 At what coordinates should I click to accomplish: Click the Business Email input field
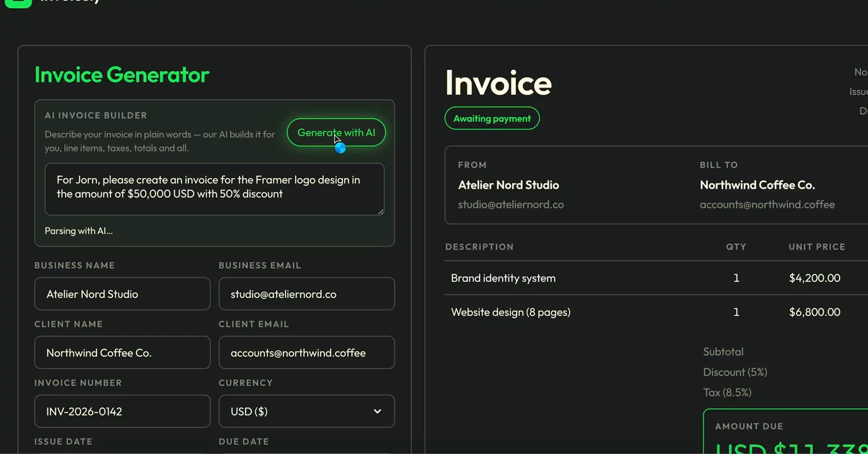pos(307,294)
